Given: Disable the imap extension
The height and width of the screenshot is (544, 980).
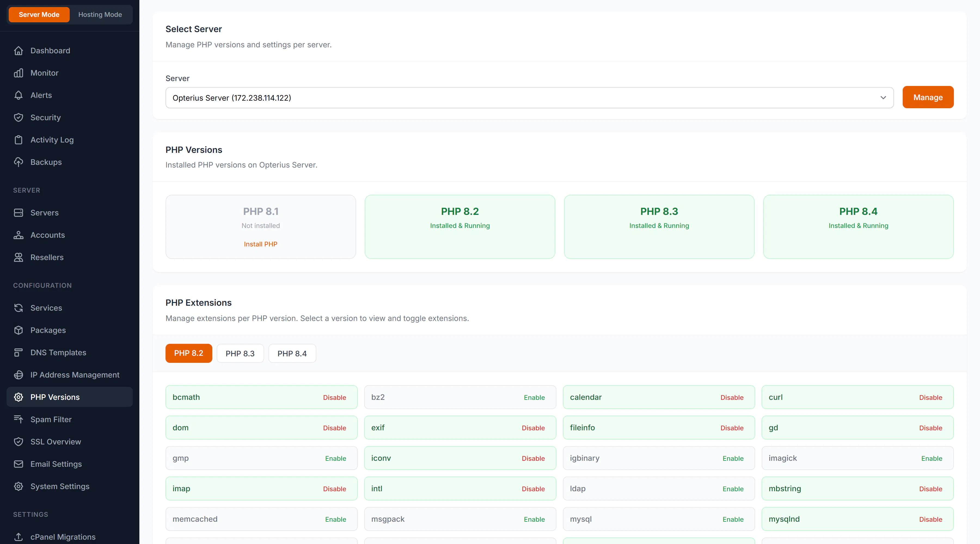Looking at the screenshot, I should pos(334,489).
